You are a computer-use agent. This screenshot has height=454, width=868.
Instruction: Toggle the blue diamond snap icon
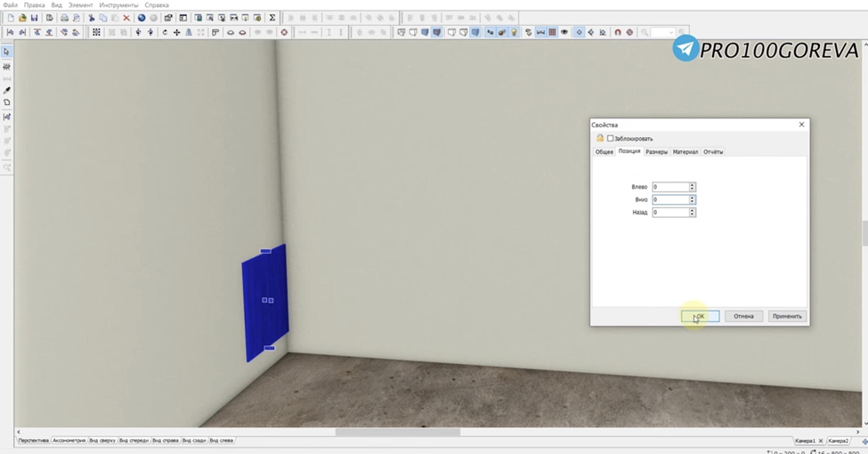[579, 32]
